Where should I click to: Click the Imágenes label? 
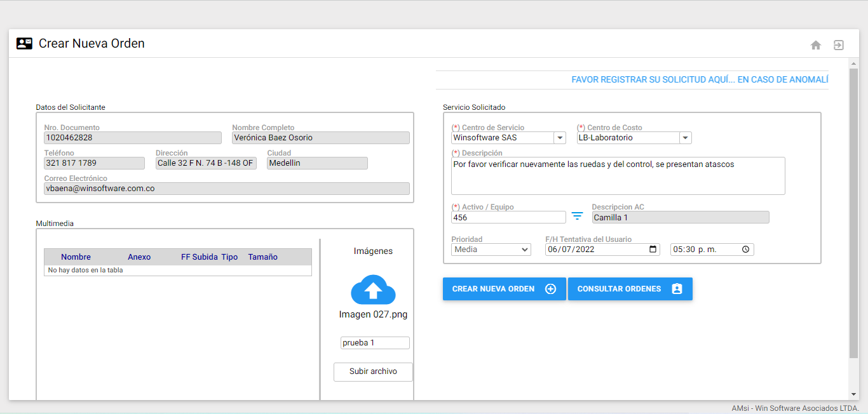click(373, 251)
